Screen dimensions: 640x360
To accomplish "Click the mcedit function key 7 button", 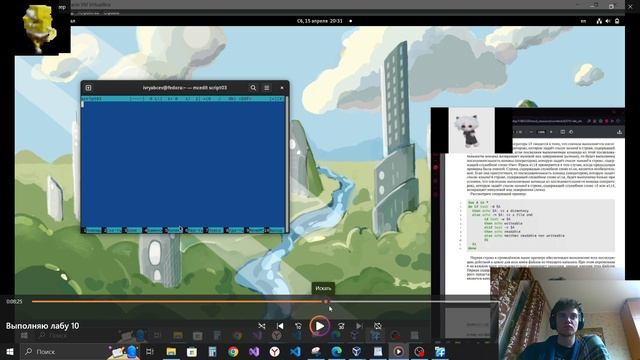I will click(214, 230).
